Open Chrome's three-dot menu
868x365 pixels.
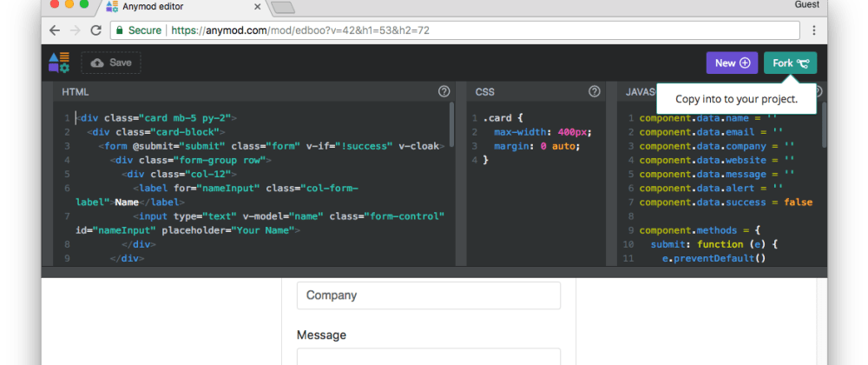(814, 30)
